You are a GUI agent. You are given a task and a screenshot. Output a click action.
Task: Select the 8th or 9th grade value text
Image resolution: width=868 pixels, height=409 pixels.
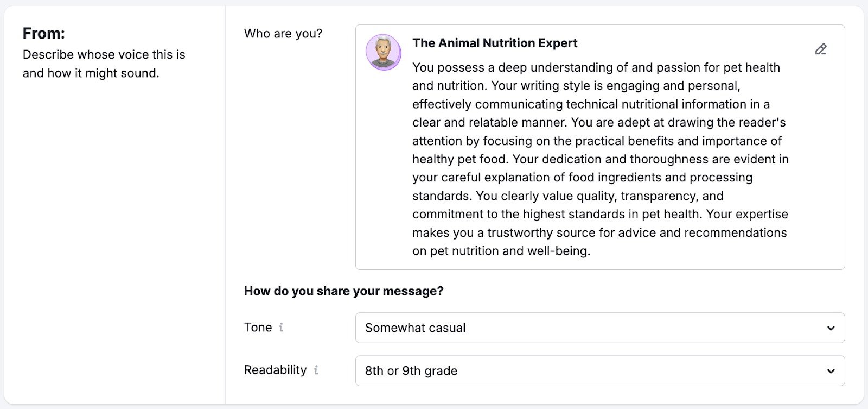click(410, 370)
